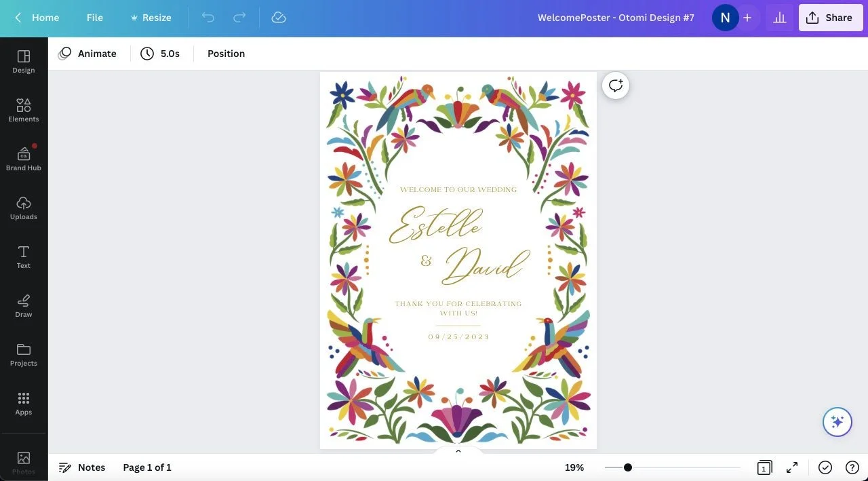
Task: Open the Design panel in sidebar
Action: click(24, 62)
